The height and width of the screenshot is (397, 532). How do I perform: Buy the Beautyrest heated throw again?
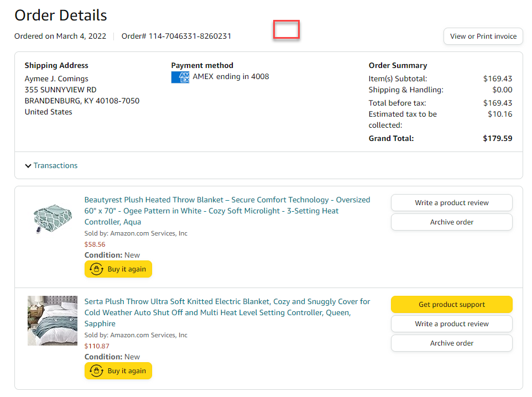point(118,269)
